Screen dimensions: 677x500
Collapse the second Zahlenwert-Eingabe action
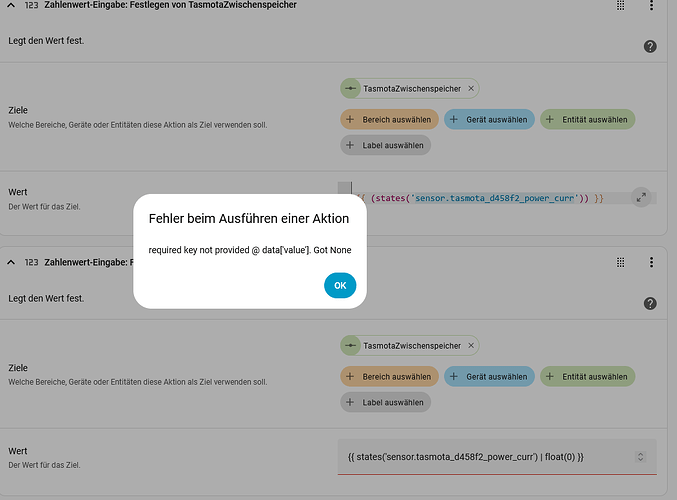click(x=11, y=262)
